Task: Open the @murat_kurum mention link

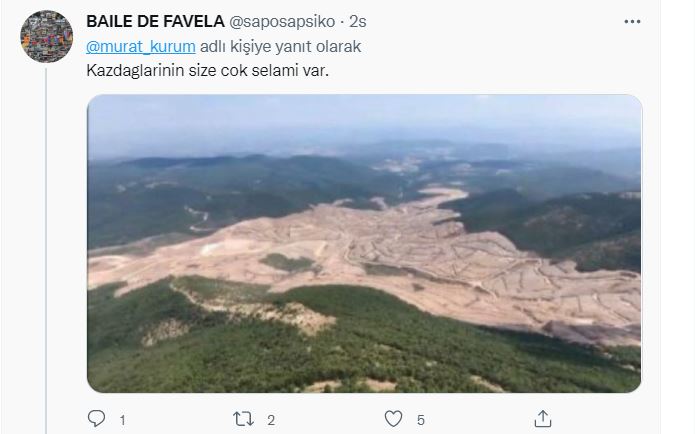Action: click(x=141, y=47)
